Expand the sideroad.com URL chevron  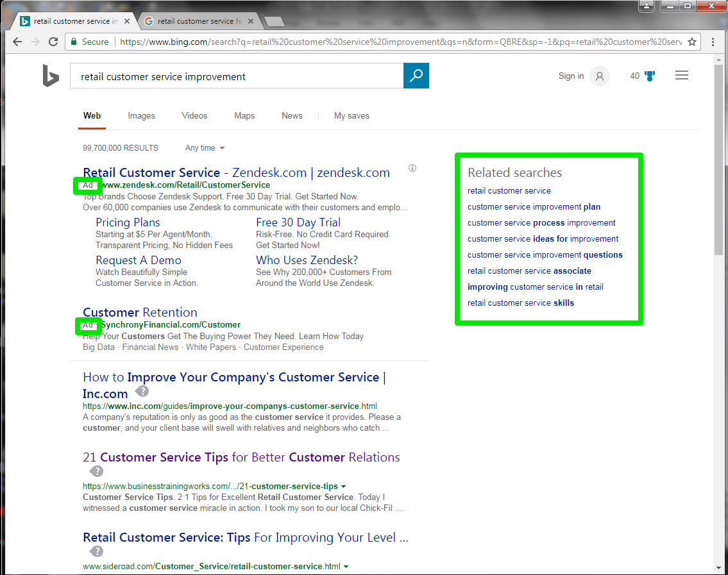(345, 566)
